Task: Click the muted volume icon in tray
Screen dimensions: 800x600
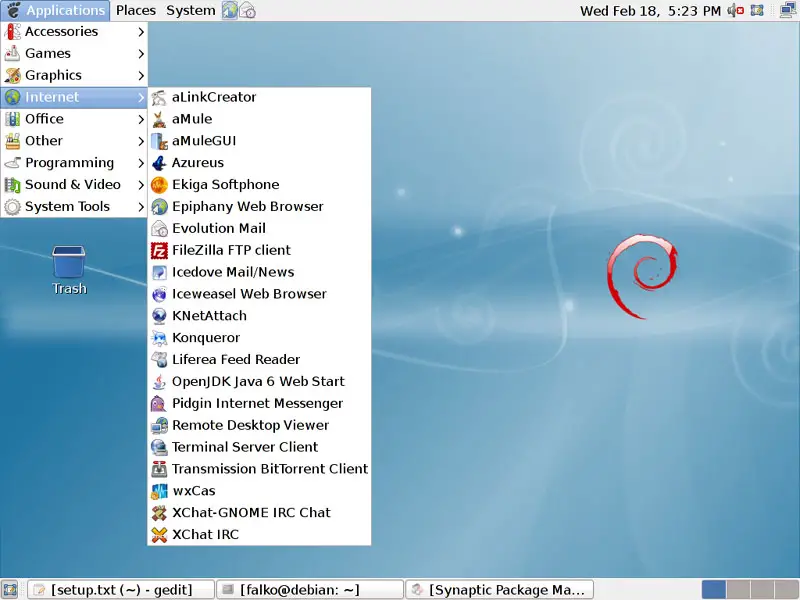Action: 735,10
